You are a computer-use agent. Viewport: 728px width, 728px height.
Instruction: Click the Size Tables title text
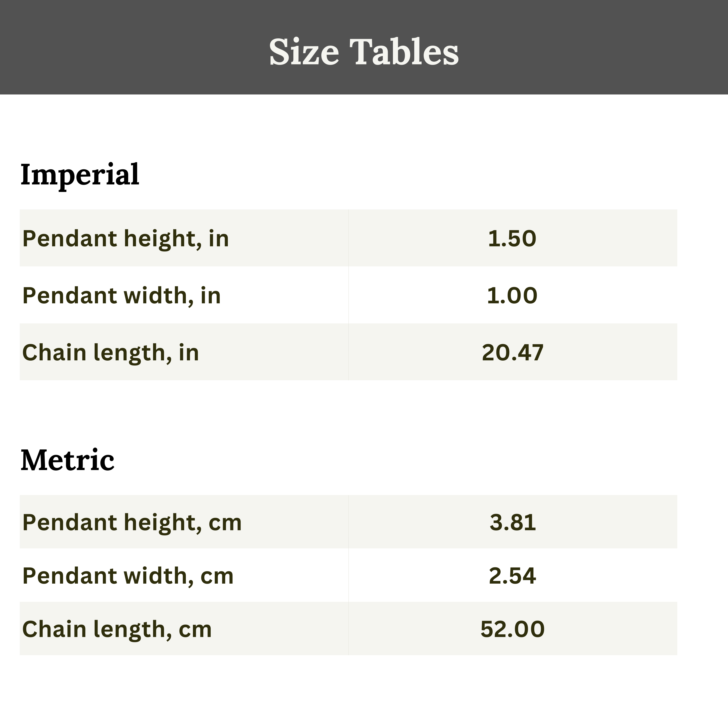point(364,52)
